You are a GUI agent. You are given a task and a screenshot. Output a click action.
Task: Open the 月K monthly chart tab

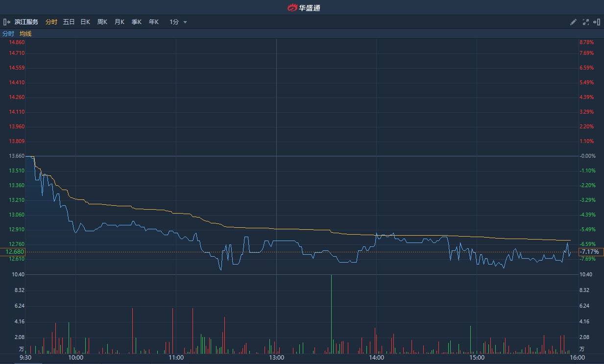click(120, 22)
